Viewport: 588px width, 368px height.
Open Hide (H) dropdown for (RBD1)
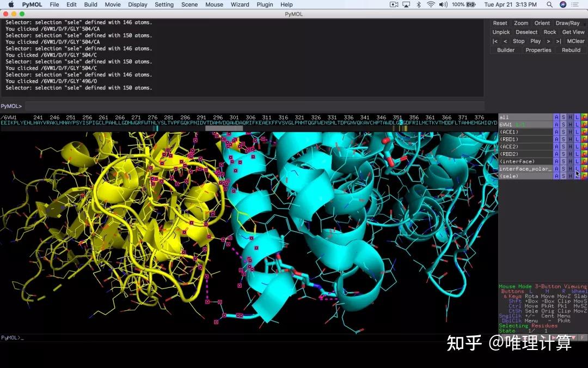(x=571, y=140)
